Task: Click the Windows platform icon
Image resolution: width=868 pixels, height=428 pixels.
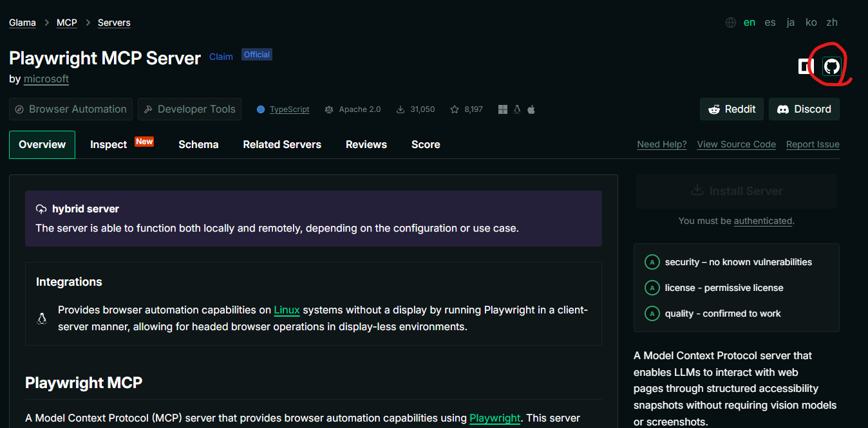Action: coord(503,109)
